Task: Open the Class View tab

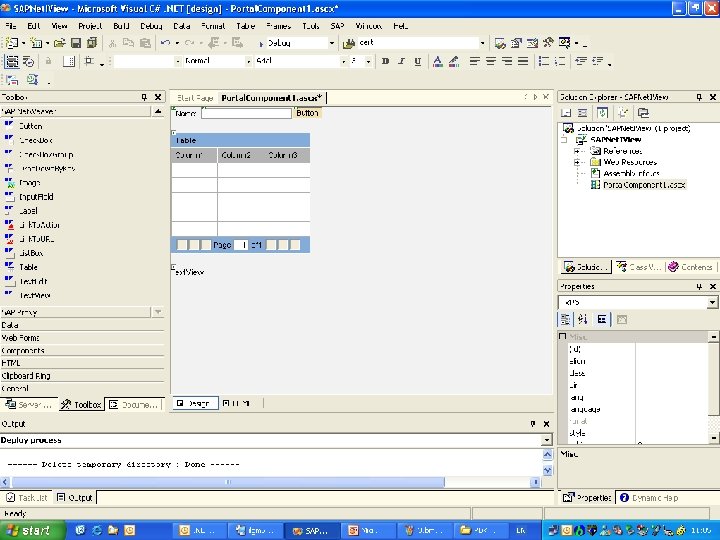Action: 639,267
